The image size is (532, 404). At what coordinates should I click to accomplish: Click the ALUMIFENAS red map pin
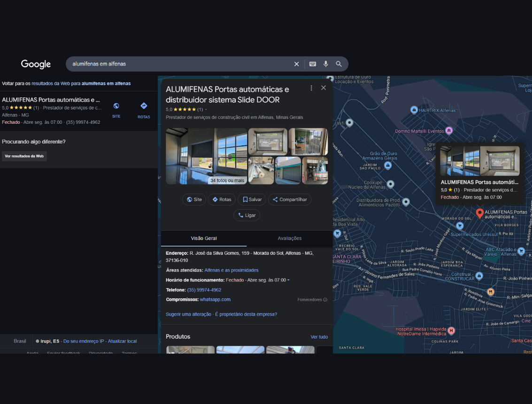coord(479,213)
